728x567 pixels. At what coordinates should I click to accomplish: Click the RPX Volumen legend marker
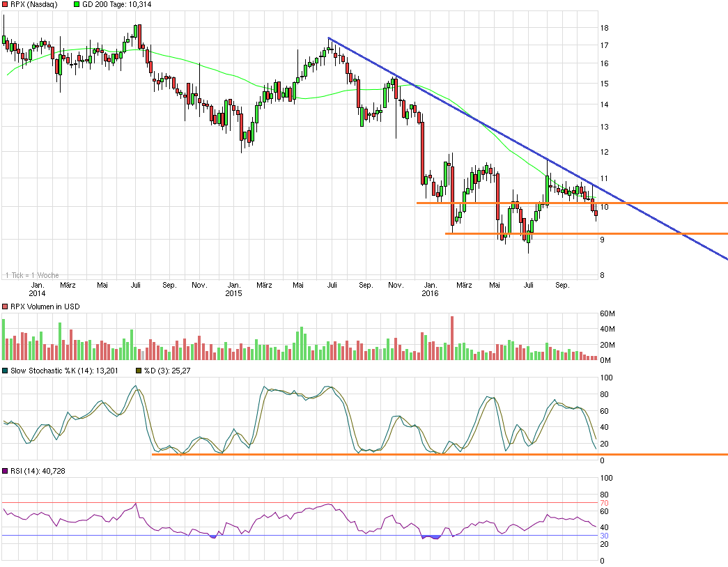point(6,307)
